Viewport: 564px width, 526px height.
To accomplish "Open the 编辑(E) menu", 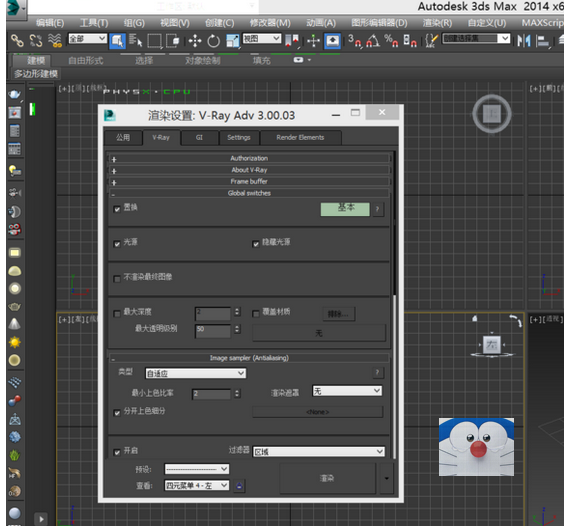I will pos(50,23).
